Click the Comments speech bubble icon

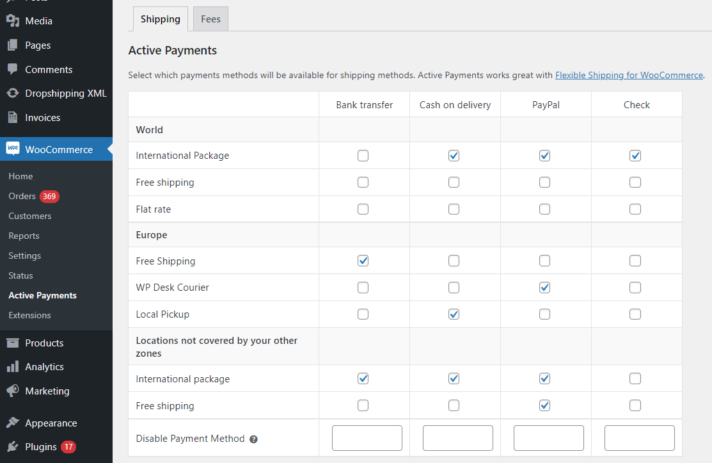(13, 69)
